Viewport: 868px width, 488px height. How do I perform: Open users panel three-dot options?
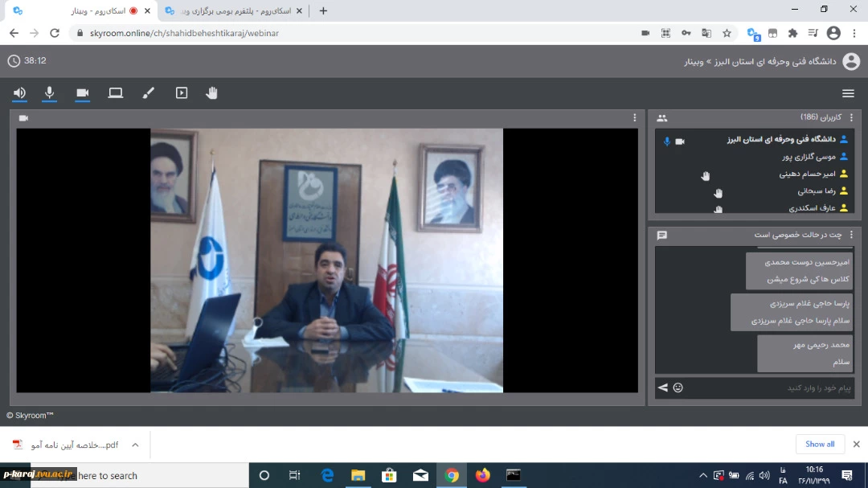[x=851, y=117]
